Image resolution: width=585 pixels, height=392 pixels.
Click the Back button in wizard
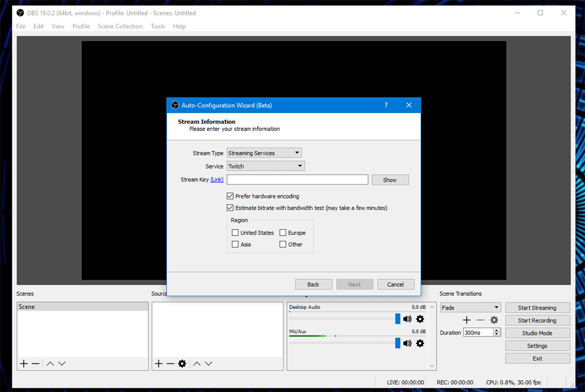click(313, 284)
